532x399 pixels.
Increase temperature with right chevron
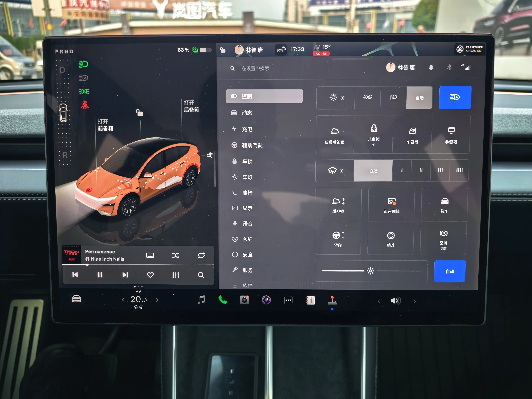pyautogui.click(x=158, y=300)
